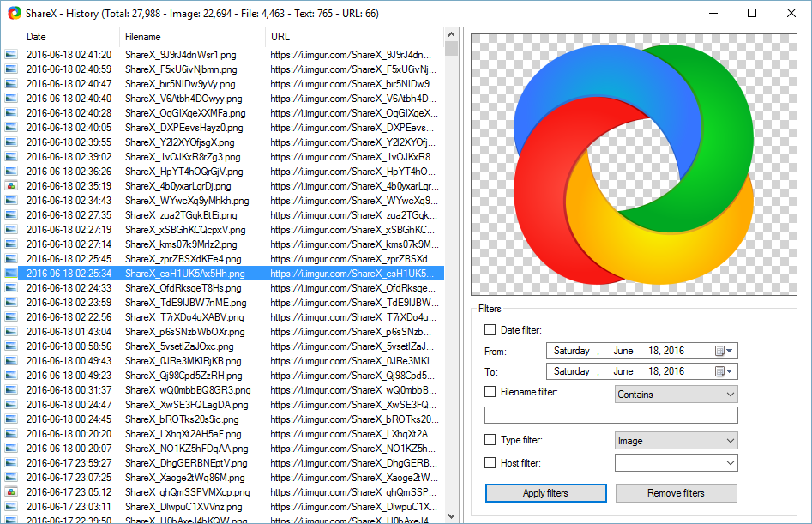
Task: Click the file icon beside ShareX_WYwcXq9yMhkh.png
Action: tap(11, 201)
